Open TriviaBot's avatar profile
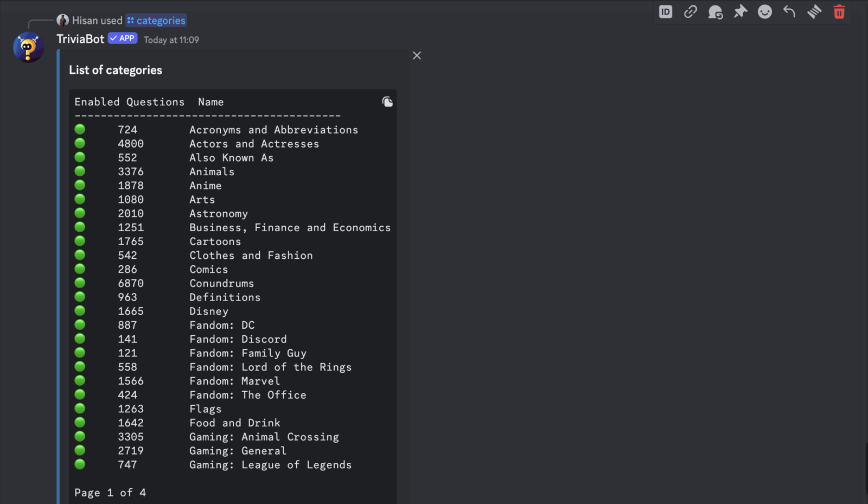This screenshot has width=868, height=504. pos(28,47)
